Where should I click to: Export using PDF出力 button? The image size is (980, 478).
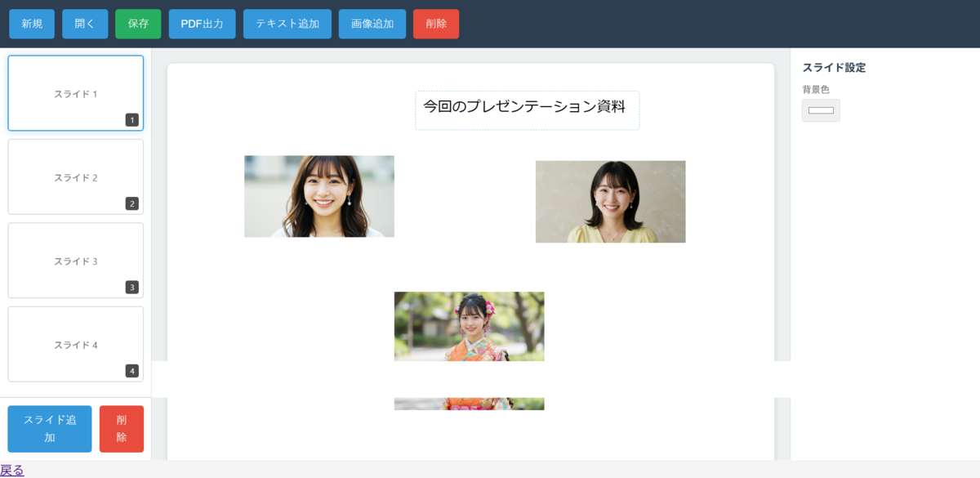tap(202, 24)
